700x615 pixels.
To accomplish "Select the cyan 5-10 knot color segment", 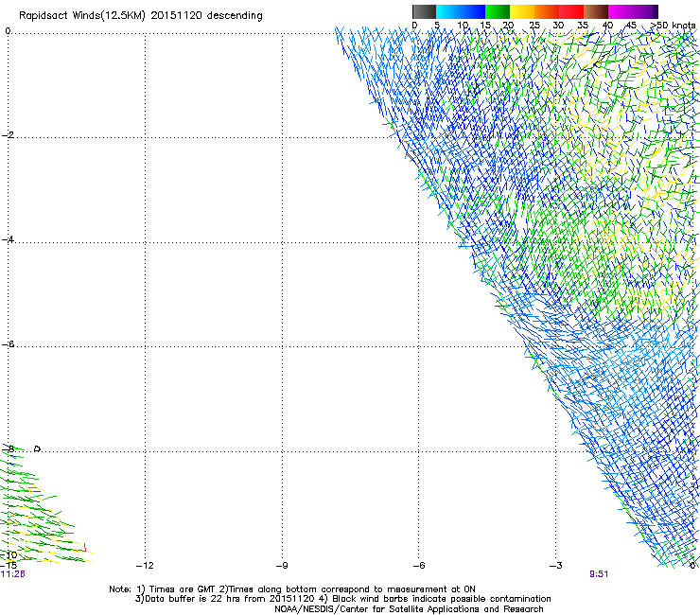I will (448, 11).
